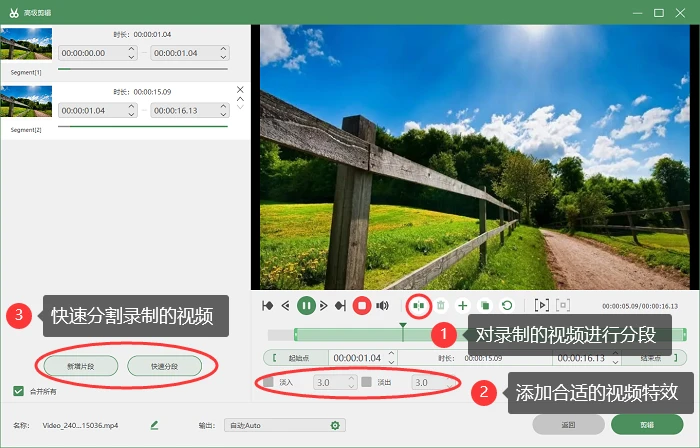The height and width of the screenshot is (448, 700).
Task: Enable the 淡入 fade-in checkbox
Action: point(268,382)
